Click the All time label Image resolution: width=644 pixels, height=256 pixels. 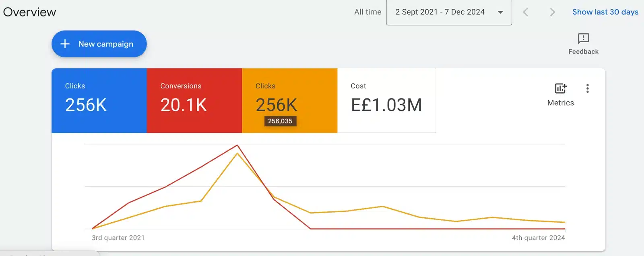click(367, 12)
